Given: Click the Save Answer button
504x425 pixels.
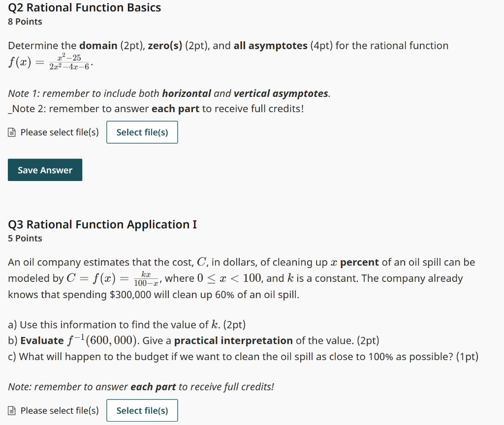Looking at the screenshot, I should [x=45, y=170].
